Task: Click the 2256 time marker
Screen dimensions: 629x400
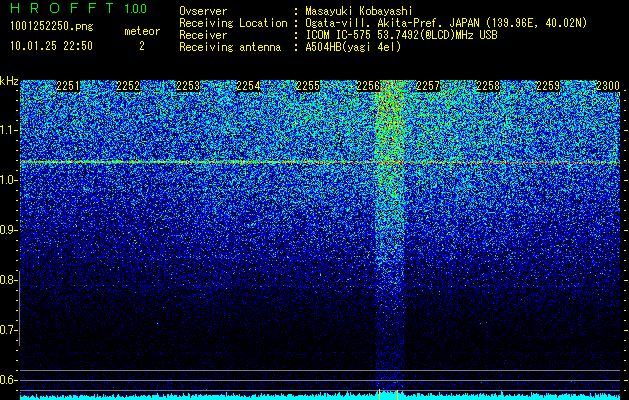Action: [368, 86]
